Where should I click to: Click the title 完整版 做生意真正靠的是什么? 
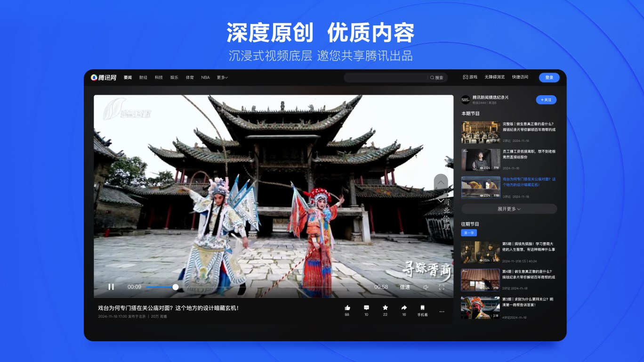tap(529, 127)
